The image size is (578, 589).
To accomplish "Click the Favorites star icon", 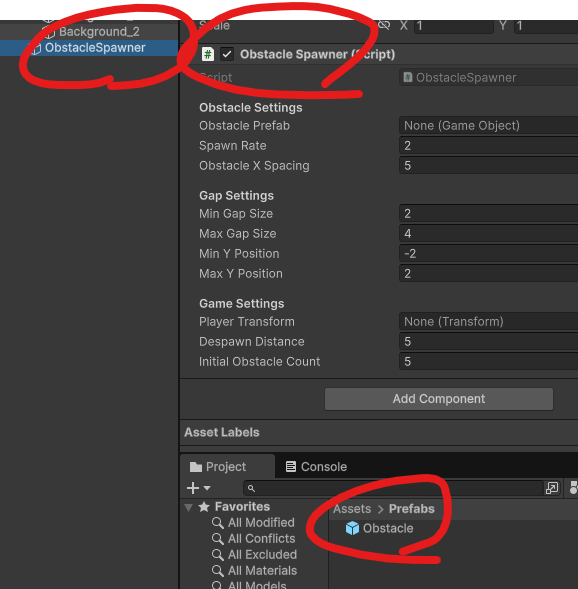I will pyautogui.click(x=204, y=507).
